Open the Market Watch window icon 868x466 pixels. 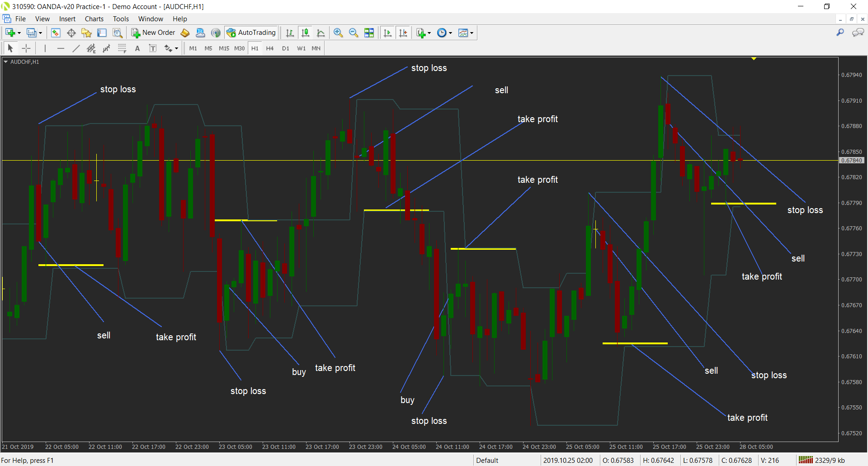click(x=56, y=33)
